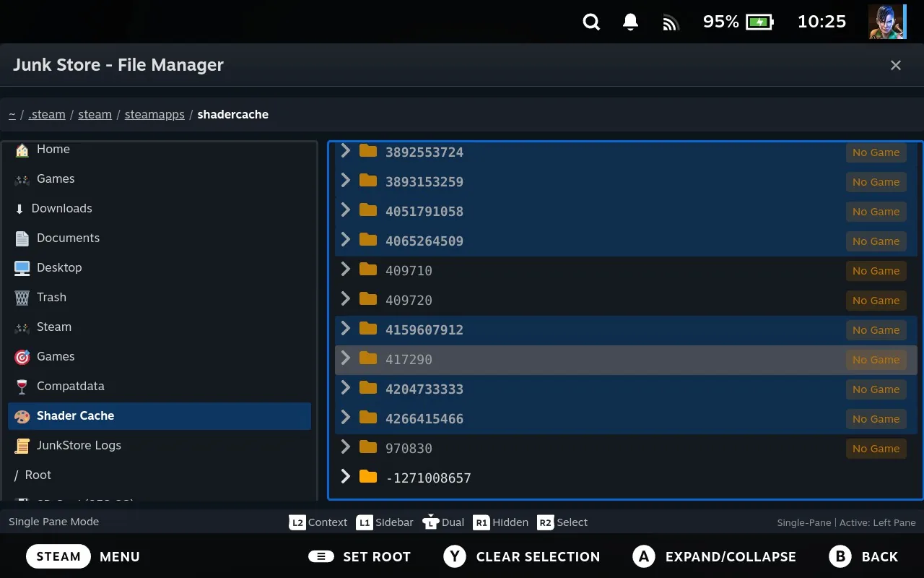Click R2 Select shortcut hint
The image size is (924, 578).
[x=562, y=522]
